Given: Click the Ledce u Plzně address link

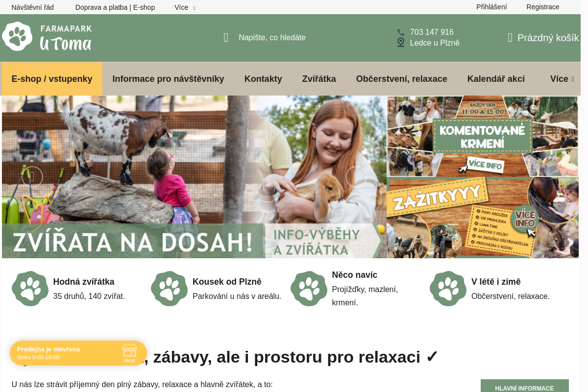Looking at the screenshot, I should point(435,43).
